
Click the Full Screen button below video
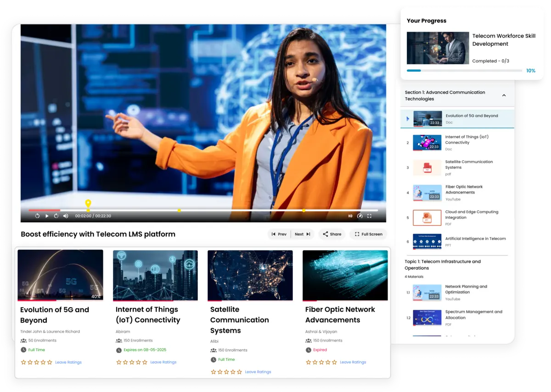pyautogui.click(x=368, y=234)
